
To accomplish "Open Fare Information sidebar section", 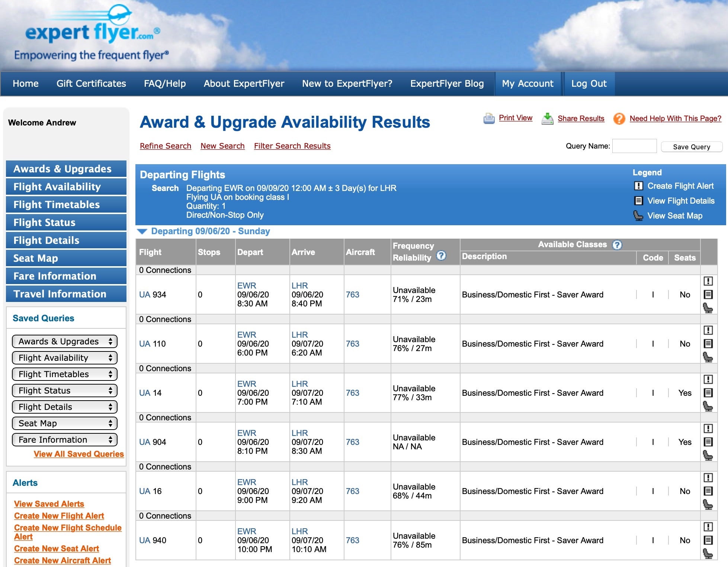I will tap(66, 276).
